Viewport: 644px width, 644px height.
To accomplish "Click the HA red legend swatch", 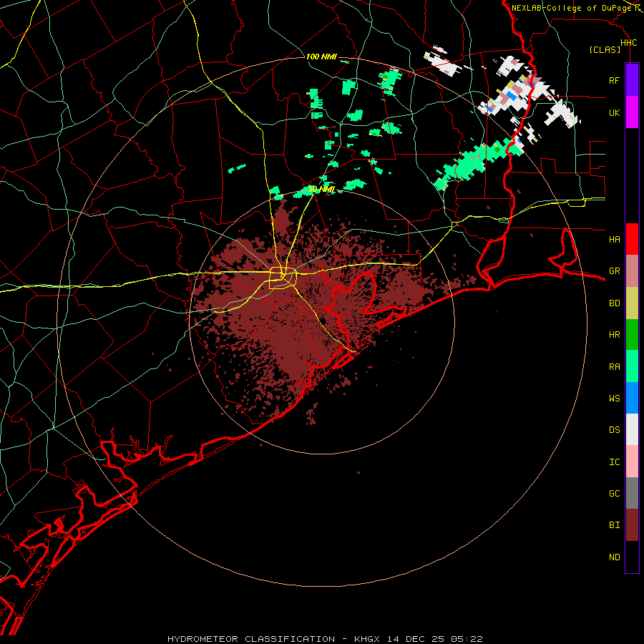I will tap(632, 239).
